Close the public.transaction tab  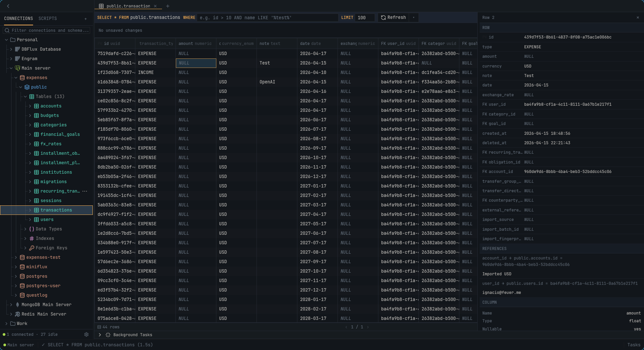[155, 6]
